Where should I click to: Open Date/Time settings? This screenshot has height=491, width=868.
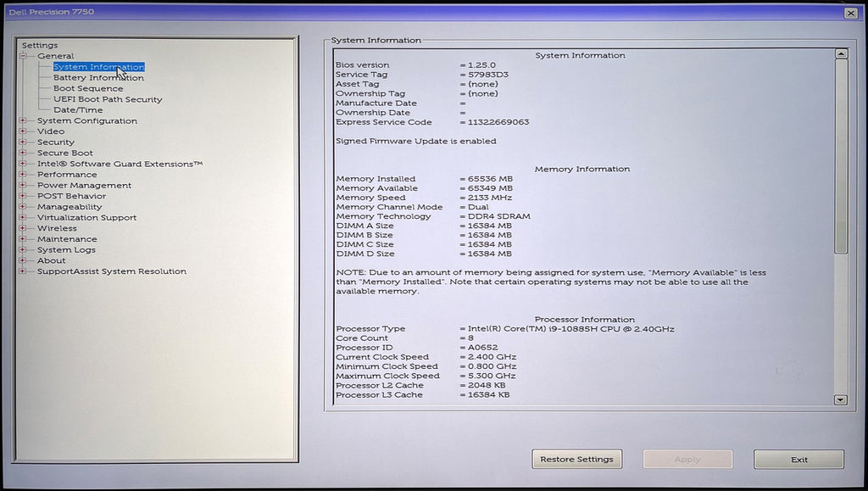pos(78,110)
